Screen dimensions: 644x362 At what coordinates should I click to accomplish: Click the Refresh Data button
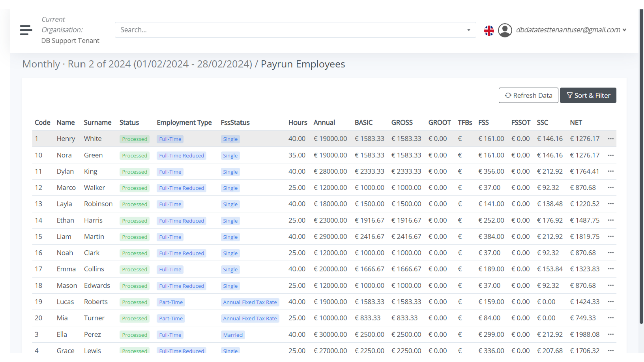(x=529, y=95)
